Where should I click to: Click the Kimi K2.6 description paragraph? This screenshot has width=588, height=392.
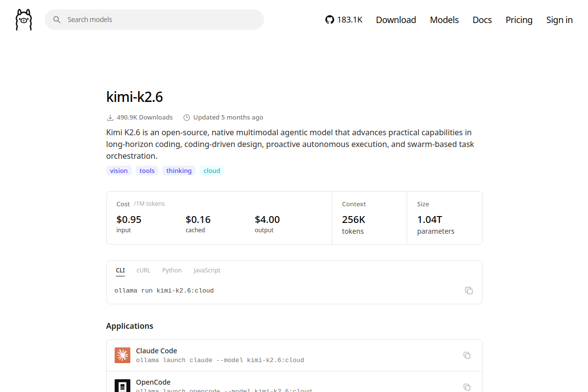pyautogui.click(x=290, y=144)
